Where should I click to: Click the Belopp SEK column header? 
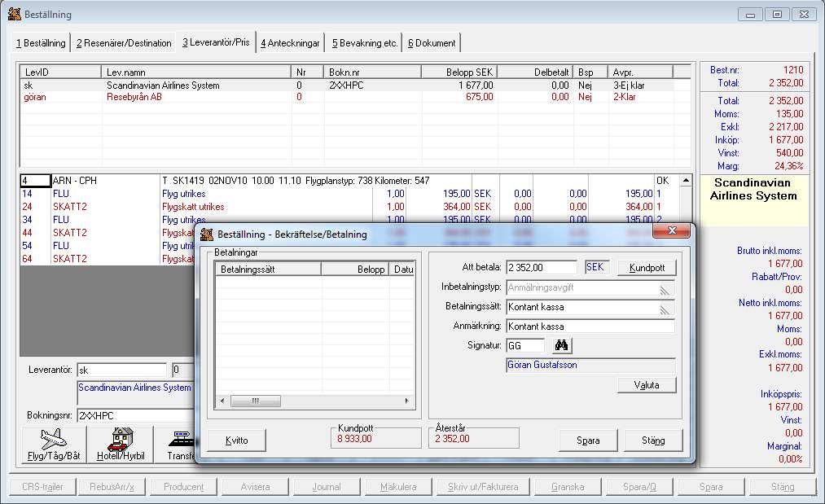click(459, 72)
